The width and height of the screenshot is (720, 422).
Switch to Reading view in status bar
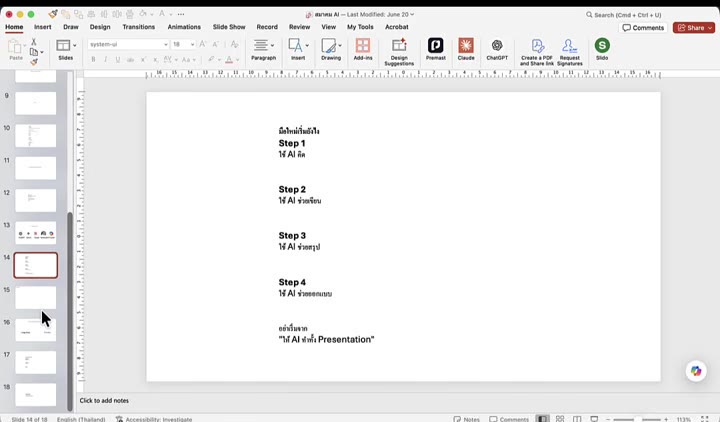(577, 419)
